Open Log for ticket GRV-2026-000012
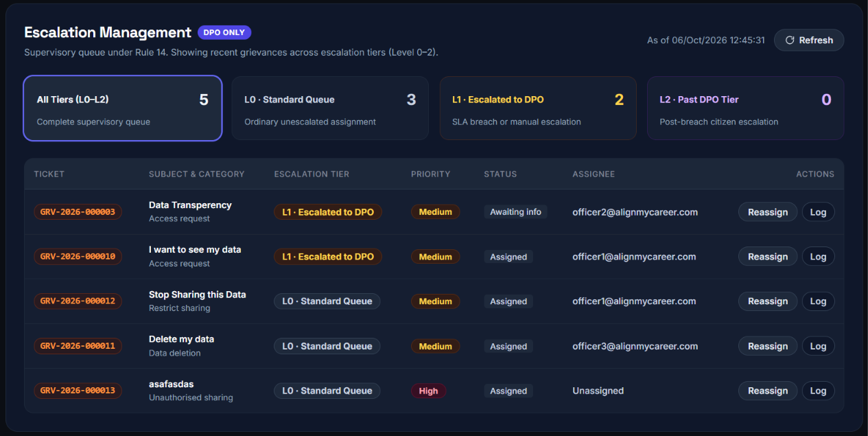 (818, 301)
